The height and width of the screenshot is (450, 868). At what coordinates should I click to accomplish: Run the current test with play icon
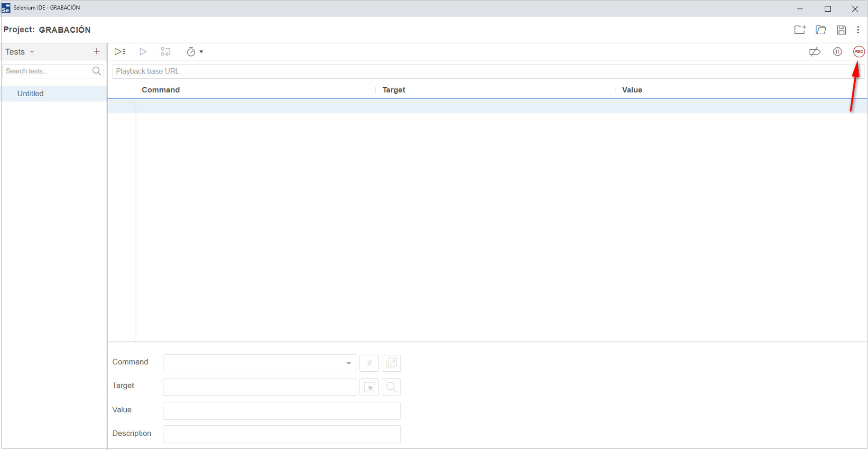(x=143, y=52)
